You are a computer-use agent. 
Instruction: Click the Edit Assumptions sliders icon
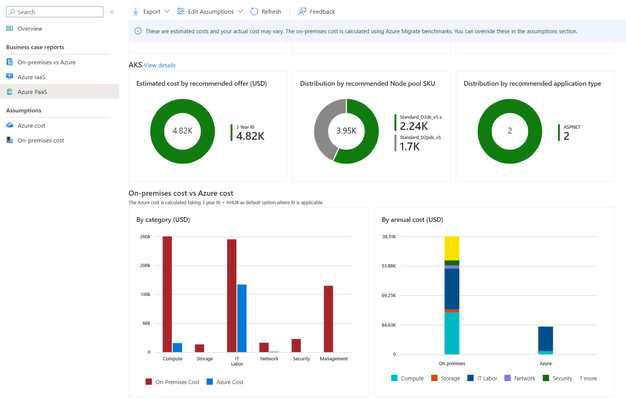[180, 12]
